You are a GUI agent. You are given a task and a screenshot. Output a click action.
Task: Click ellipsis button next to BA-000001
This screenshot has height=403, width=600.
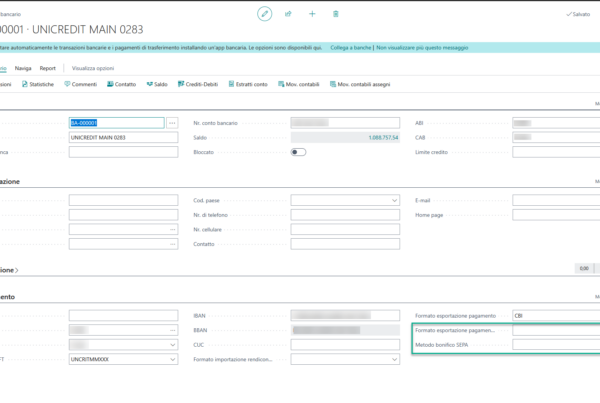(x=172, y=123)
